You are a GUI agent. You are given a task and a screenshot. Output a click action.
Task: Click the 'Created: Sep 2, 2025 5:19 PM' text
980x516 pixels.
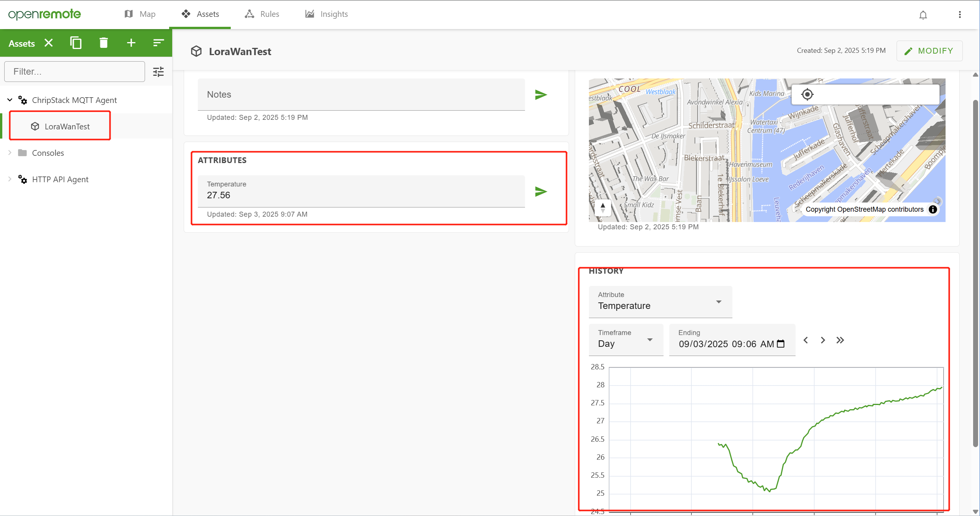(841, 51)
